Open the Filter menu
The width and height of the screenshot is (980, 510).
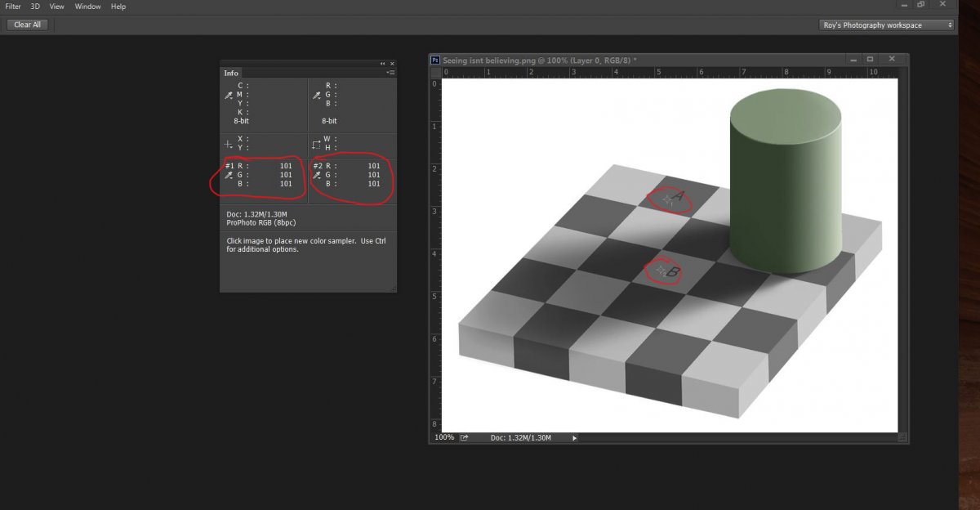coord(13,7)
